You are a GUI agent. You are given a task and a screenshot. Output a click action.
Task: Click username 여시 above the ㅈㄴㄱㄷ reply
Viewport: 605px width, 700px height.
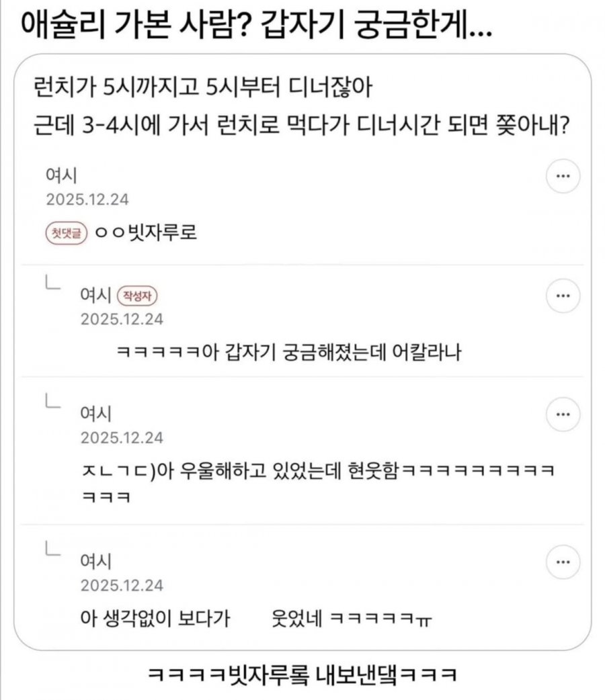(x=95, y=412)
